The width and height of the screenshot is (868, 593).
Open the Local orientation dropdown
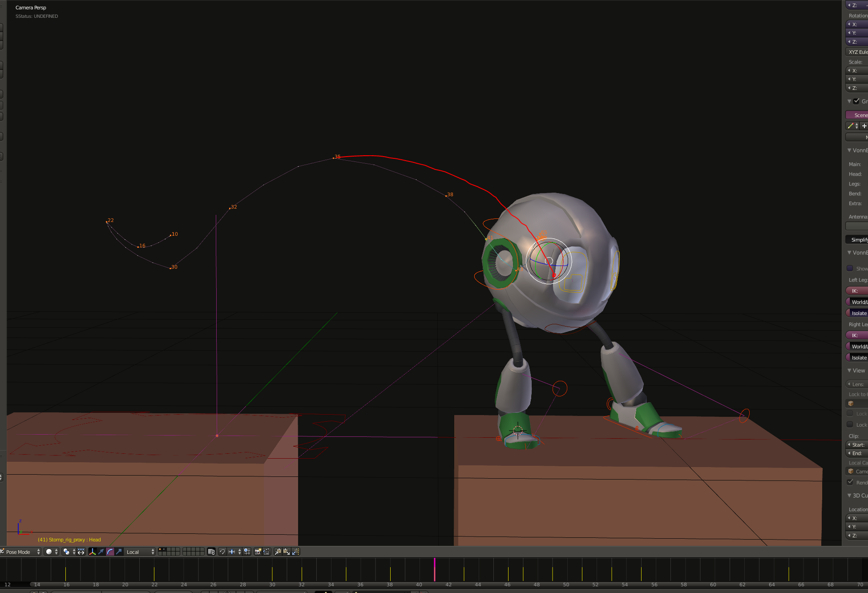140,552
